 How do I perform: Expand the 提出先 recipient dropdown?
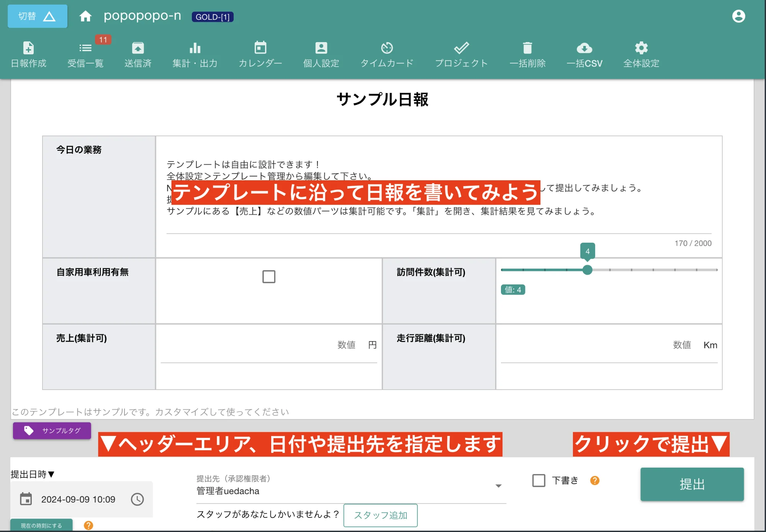coord(498,485)
